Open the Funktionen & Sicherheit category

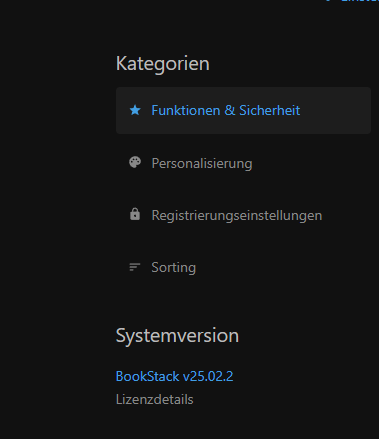point(243,111)
